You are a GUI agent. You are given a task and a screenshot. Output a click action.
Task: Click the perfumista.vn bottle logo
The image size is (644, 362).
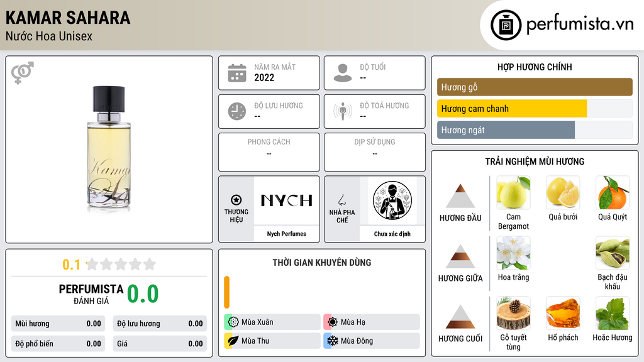(x=506, y=25)
